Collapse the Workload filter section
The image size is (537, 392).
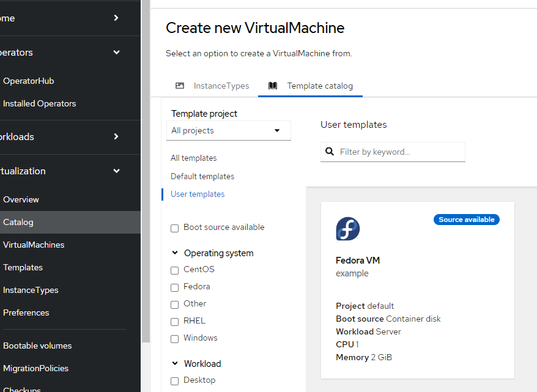click(175, 363)
